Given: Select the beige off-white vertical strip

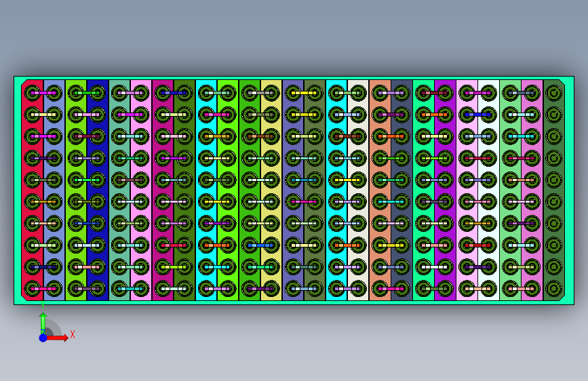Looking at the screenshot, I should click(x=358, y=190).
